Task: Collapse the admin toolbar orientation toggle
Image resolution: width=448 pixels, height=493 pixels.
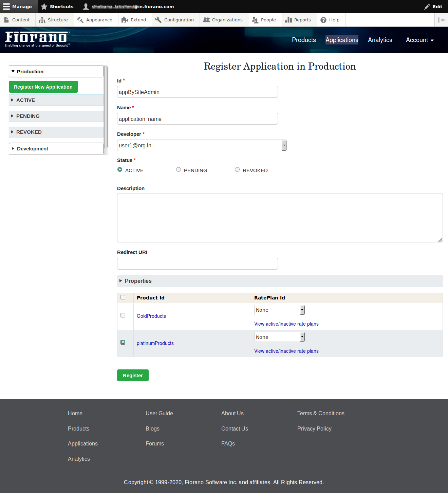Action: pyautogui.click(x=441, y=20)
